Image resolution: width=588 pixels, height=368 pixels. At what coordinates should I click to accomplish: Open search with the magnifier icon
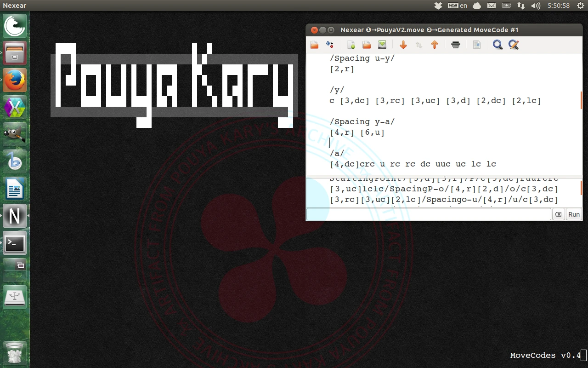click(x=498, y=45)
